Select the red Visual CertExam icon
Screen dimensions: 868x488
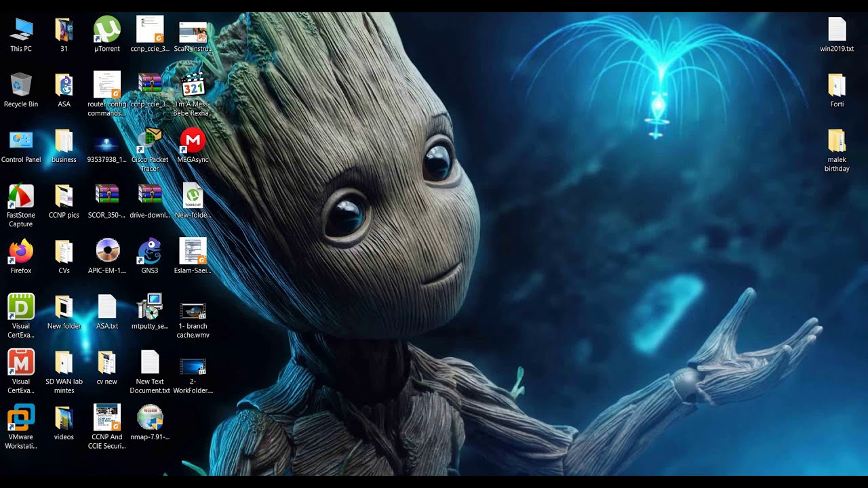point(21,363)
